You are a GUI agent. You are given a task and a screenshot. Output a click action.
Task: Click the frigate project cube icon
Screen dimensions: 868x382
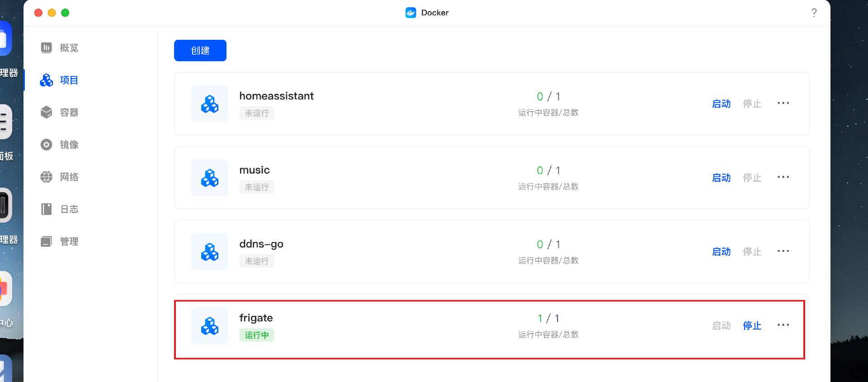[x=210, y=325]
